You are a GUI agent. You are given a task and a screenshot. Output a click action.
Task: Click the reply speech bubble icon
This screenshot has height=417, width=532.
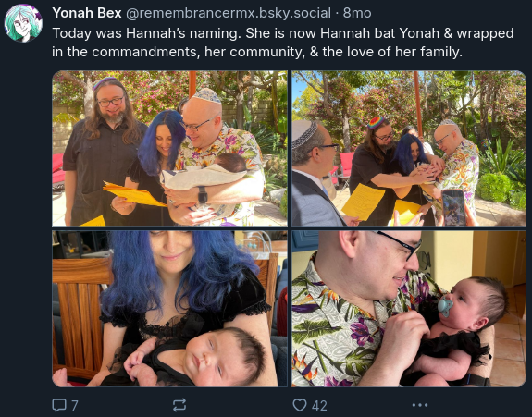click(x=59, y=405)
